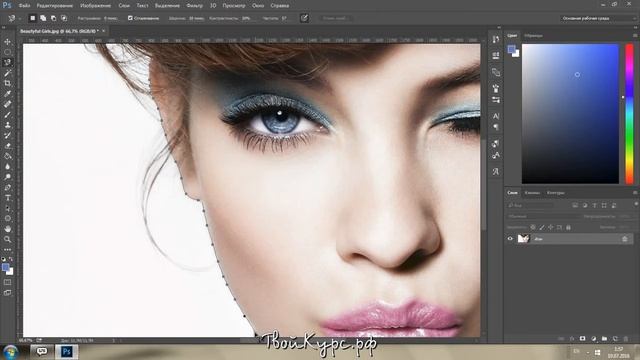Expand the edit toolbar ellipsis

click(x=7, y=249)
